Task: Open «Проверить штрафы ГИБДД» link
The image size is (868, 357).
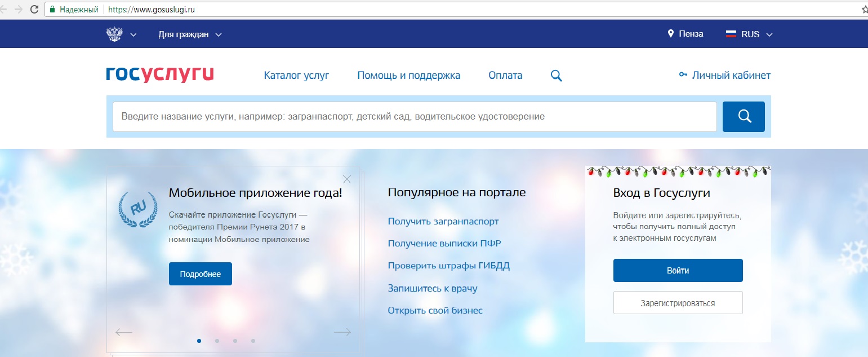Action: click(x=449, y=266)
